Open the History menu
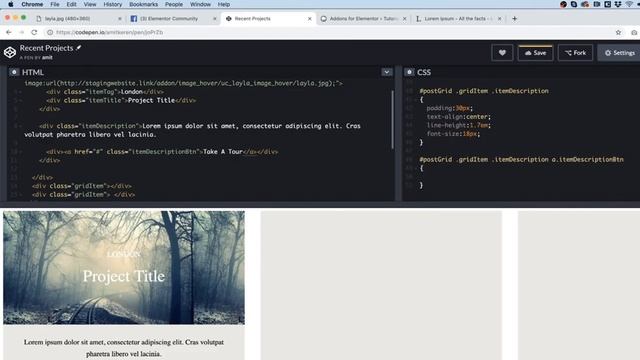Image resolution: width=640 pixels, height=360 pixels. click(x=113, y=4)
